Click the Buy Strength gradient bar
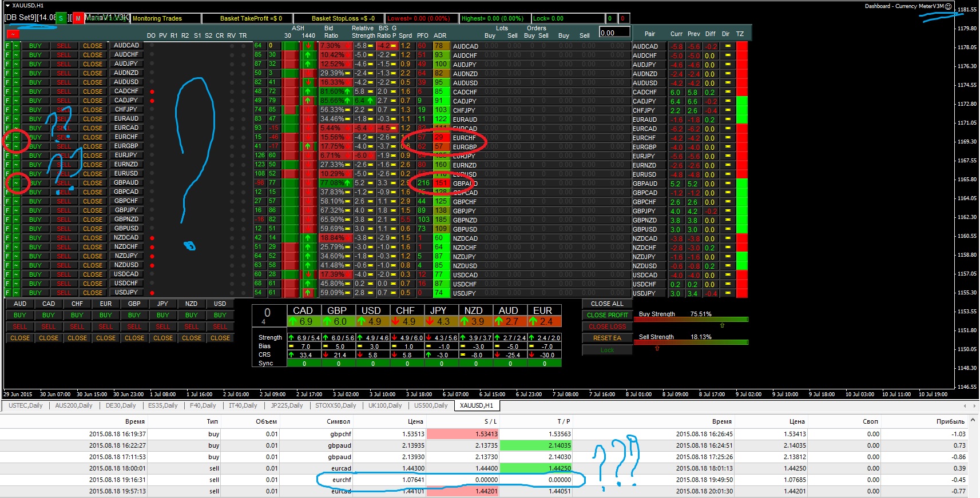The width and height of the screenshot is (980, 498). 691,320
